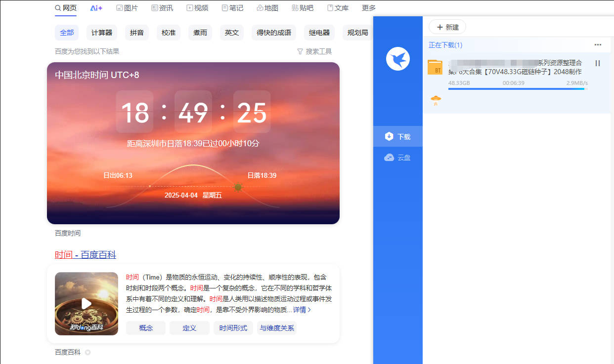Screen dimensions: 614x364
Task: Click the small upload bird icon under download
Action: pyautogui.click(x=435, y=99)
